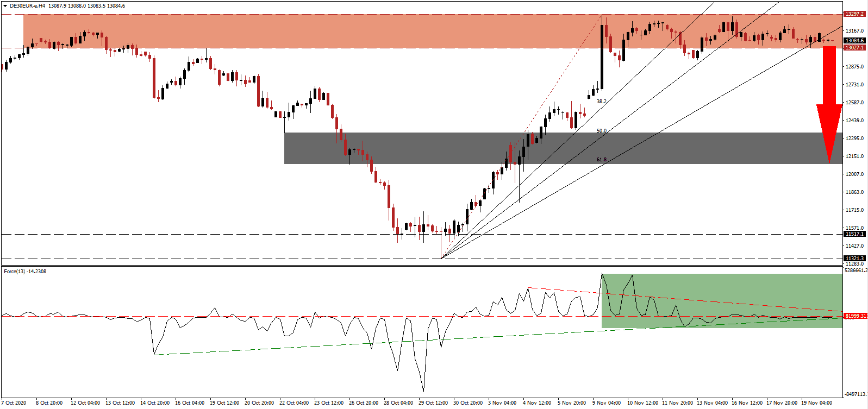Click the 9 Nov 04:00 time label

(607, 403)
